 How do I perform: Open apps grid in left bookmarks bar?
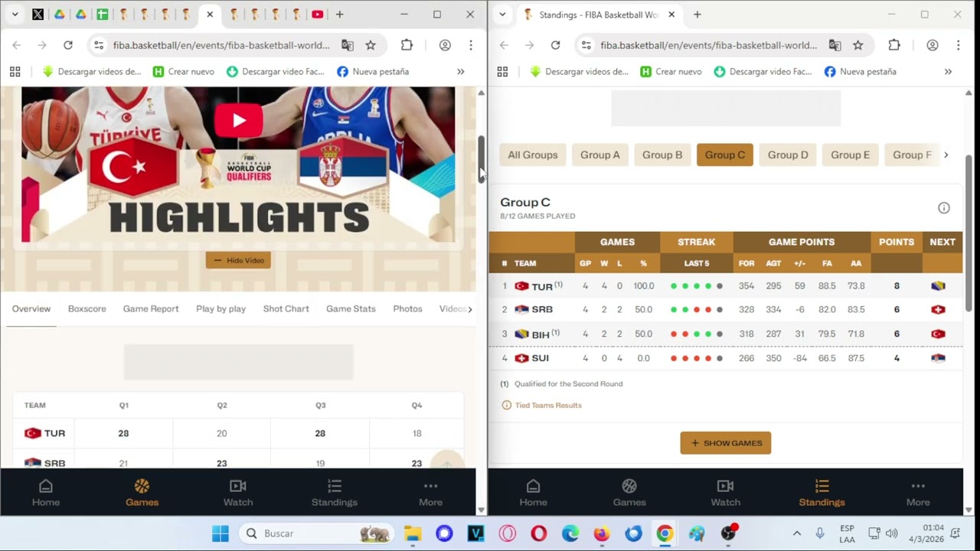[x=15, y=72]
